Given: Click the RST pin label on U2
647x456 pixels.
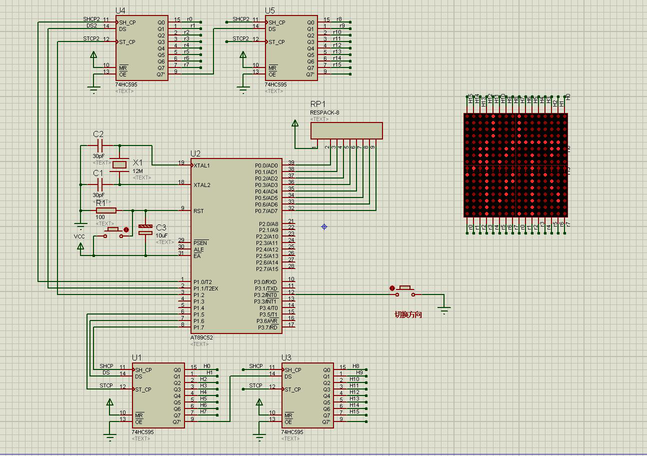Looking at the screenshot, I should pyautogui.click(x=198, y=211).
